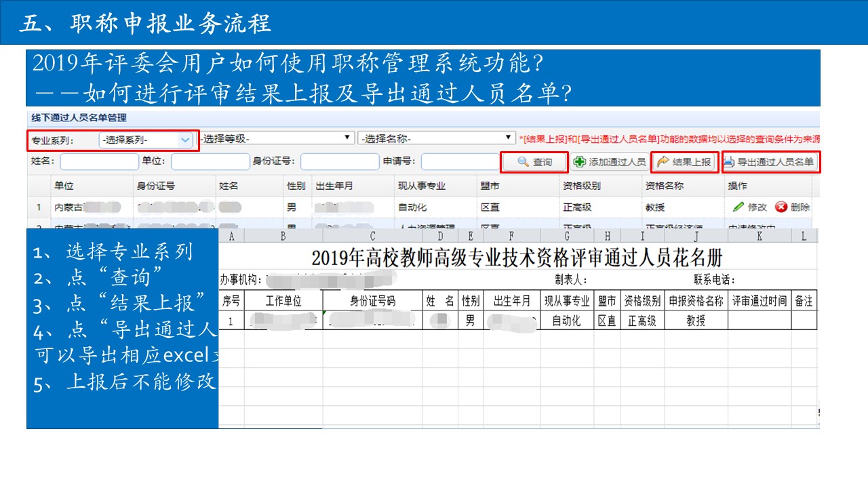This screenshot has width=868, height=488.
Task: Focus the 单位 search field
Action: click(x=210, y=162)
